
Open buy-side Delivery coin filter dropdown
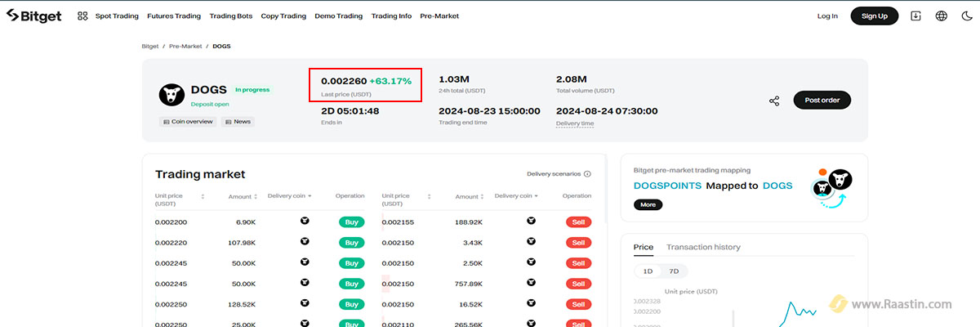coord(289,196)
